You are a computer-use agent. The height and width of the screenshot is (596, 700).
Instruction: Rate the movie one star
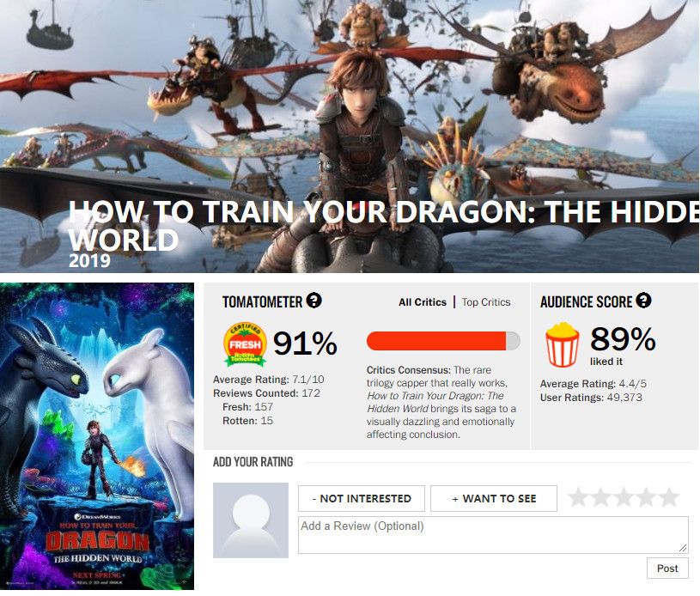point(578,497)
